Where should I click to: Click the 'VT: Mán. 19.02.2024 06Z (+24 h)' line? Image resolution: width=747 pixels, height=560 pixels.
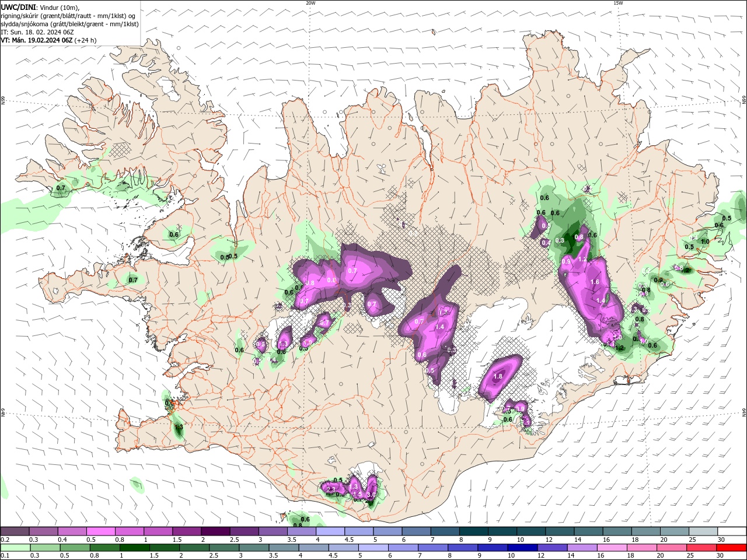pyautogui.click(x=48, y=40)
